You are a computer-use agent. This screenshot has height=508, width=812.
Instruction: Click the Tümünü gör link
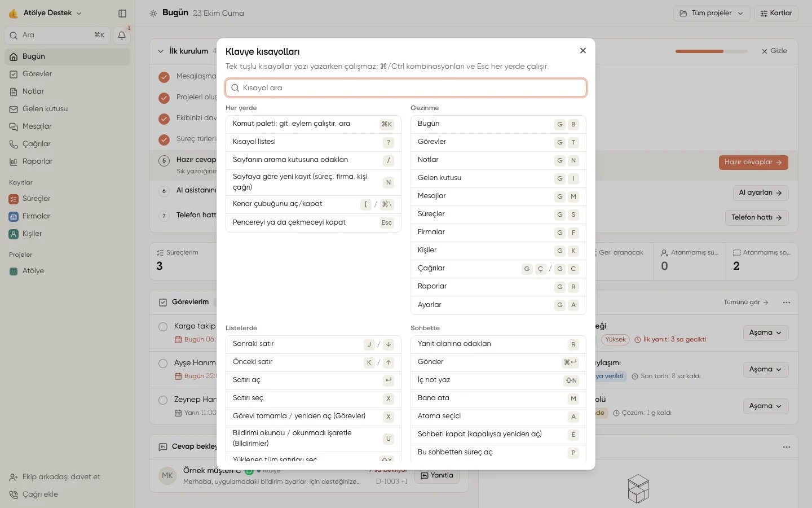(x=746, y=303)
